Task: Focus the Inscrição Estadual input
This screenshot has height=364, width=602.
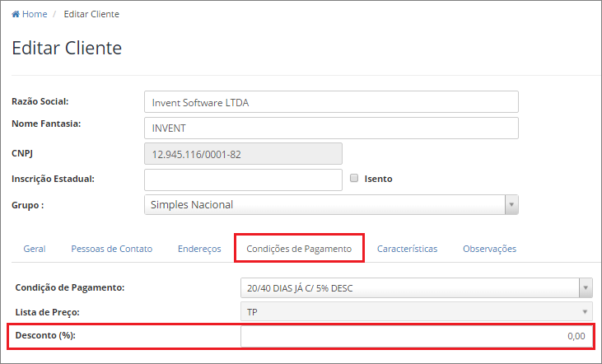Action: pyautogui.click(x=243, y=180)
